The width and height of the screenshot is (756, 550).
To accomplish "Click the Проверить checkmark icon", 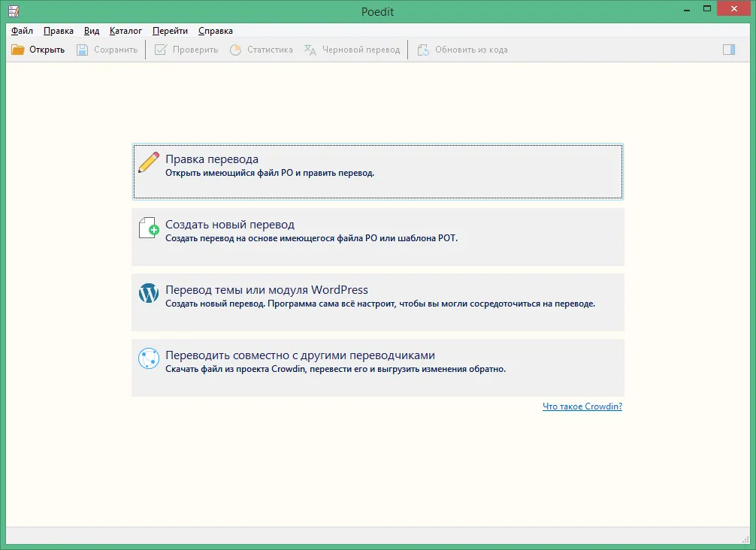I will [161, 50].
